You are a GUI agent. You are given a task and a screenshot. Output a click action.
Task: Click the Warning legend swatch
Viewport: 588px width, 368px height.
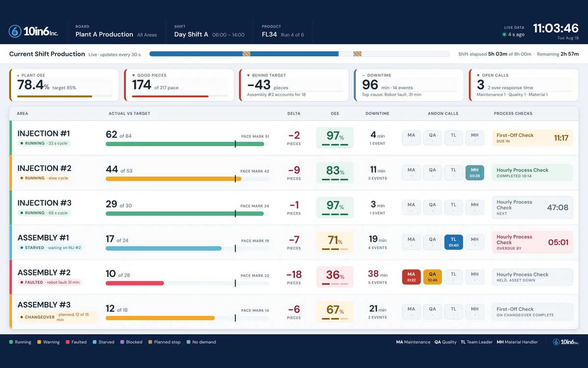(39, 342)
